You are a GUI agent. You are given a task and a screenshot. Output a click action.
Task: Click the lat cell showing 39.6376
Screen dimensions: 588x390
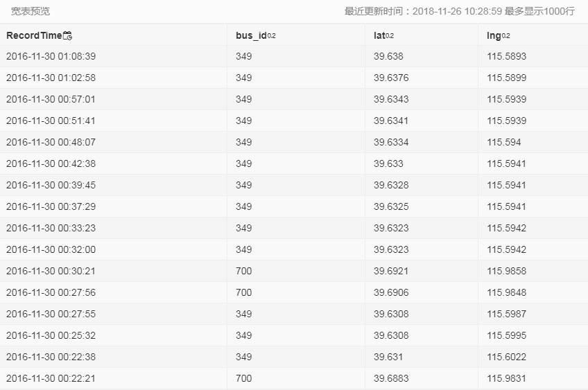[391, 78]
